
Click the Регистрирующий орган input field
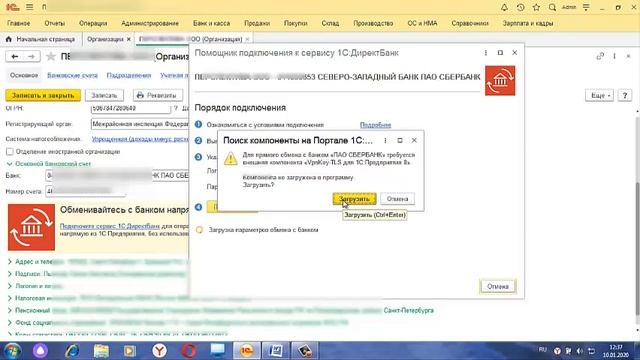pyautogui.click(x=140, y=124)
